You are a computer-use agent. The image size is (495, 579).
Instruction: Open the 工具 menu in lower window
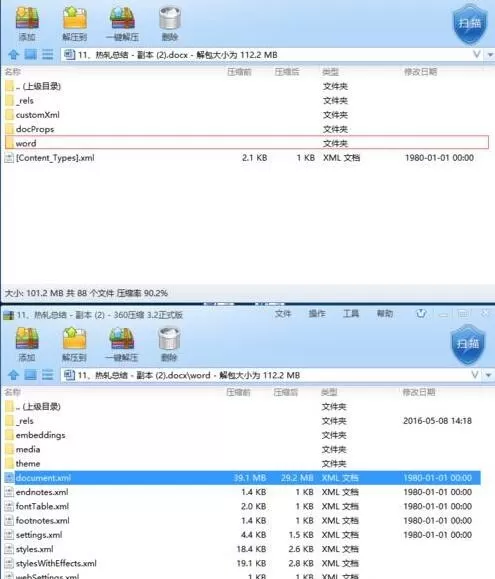[351, 314]
